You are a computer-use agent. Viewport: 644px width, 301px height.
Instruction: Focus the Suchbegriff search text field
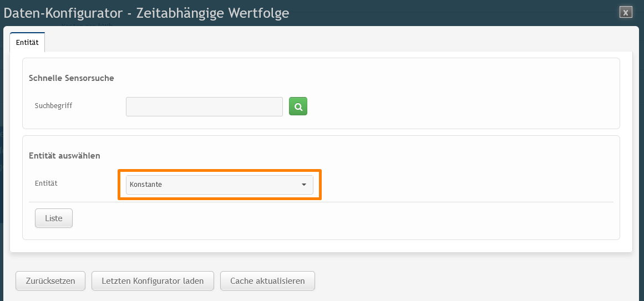[204, 106]
